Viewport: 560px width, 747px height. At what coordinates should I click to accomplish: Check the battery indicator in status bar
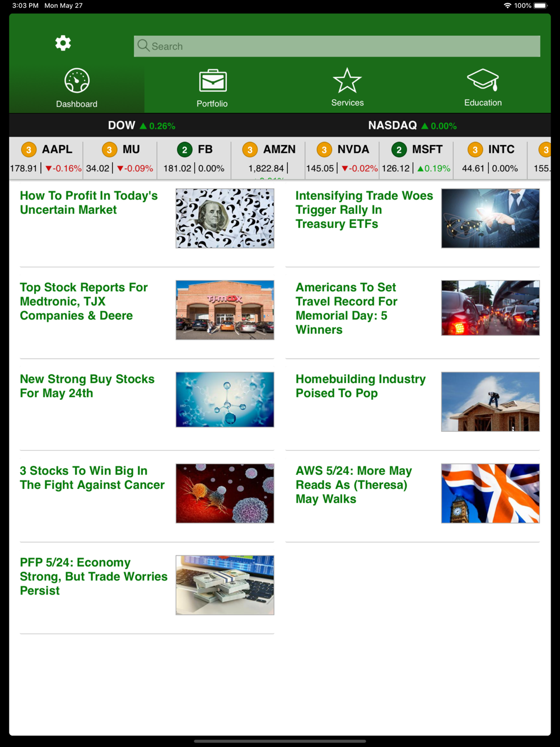coord(540,6)
